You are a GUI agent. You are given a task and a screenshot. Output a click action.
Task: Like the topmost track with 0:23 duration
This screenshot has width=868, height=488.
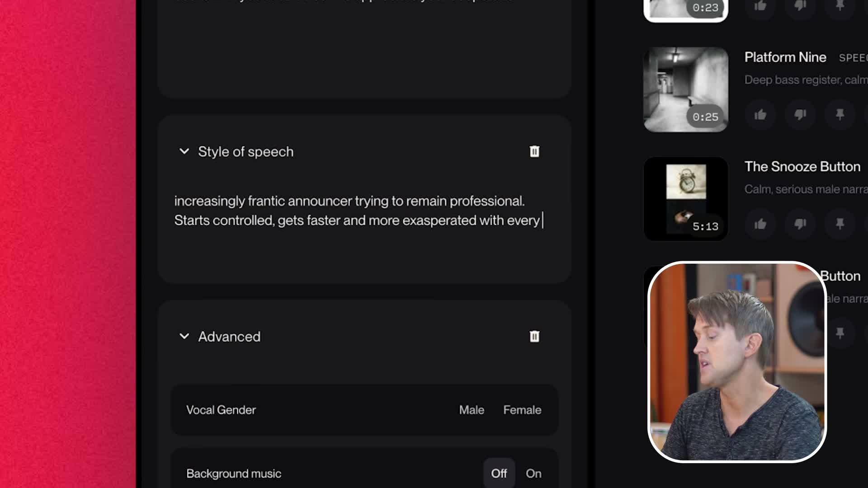760,6
